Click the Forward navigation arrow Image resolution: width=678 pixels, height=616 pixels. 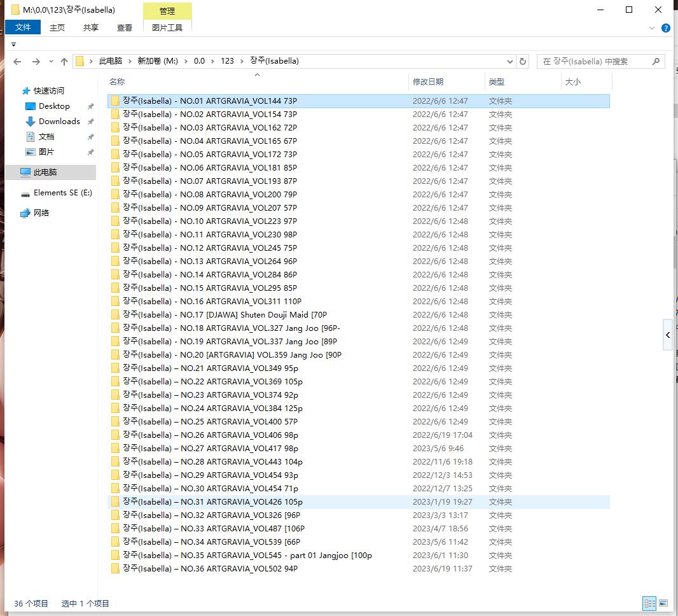(x=36, y=62)
